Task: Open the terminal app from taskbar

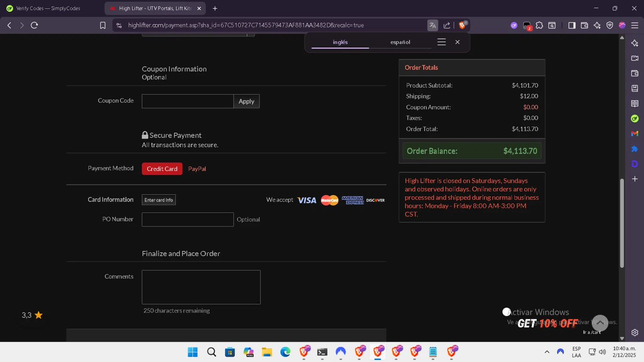Action: tap(322, 352)
